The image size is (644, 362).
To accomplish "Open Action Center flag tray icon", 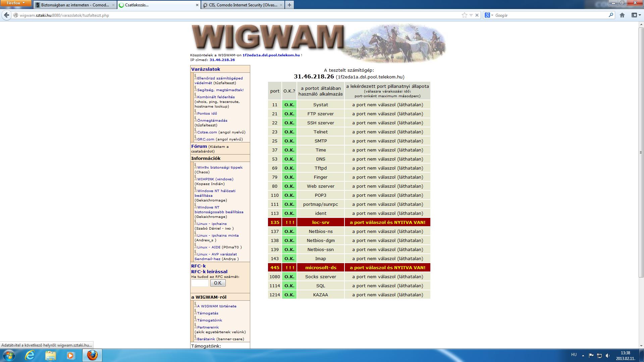I will click(591, 356).
